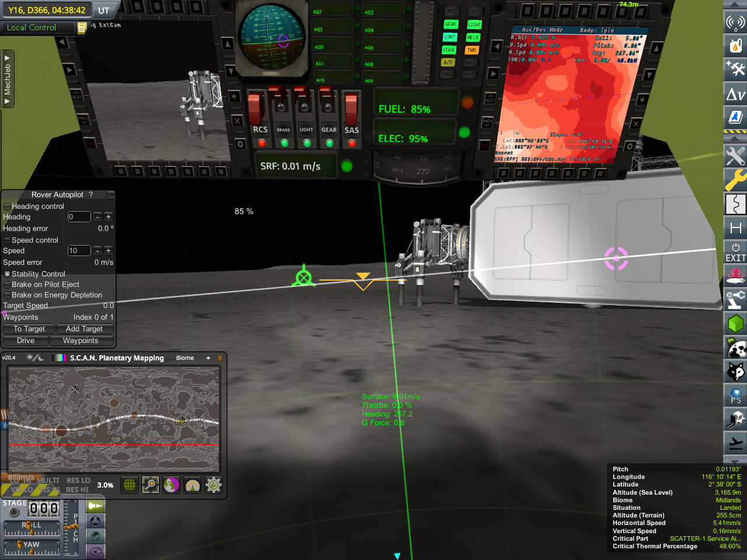Click the MECO indicator button
Image resolution: width=747 pixels, height=560 pixels.
click(473, 37)
